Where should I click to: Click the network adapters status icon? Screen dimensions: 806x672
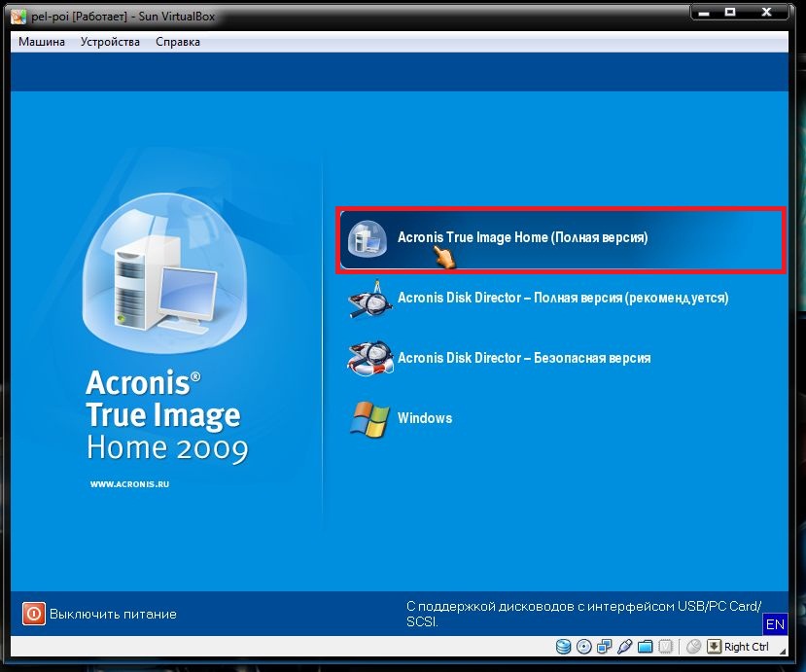pos(605,647)
